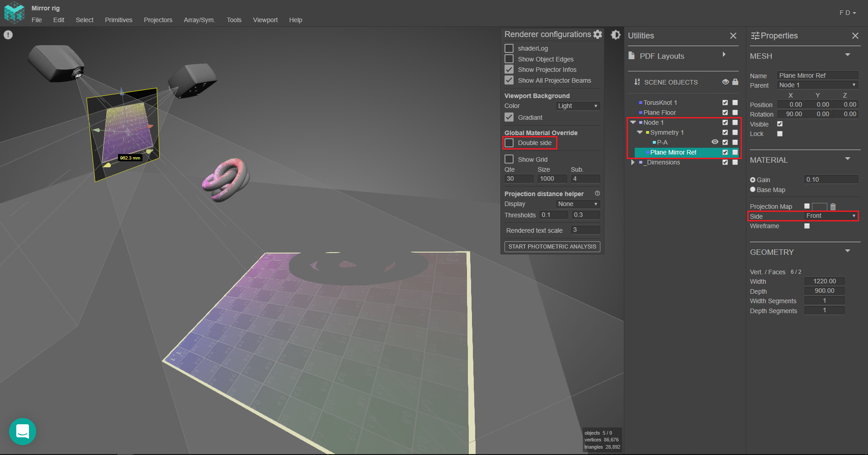Screen dimensions: 868x455
Task: Open the Side dropdown showing Front
Action: point(830,216)
